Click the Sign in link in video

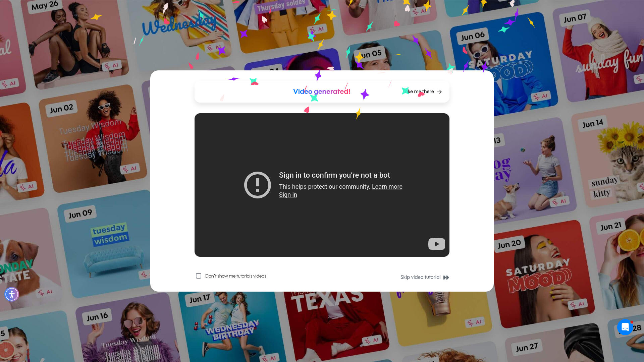(288, 195)
